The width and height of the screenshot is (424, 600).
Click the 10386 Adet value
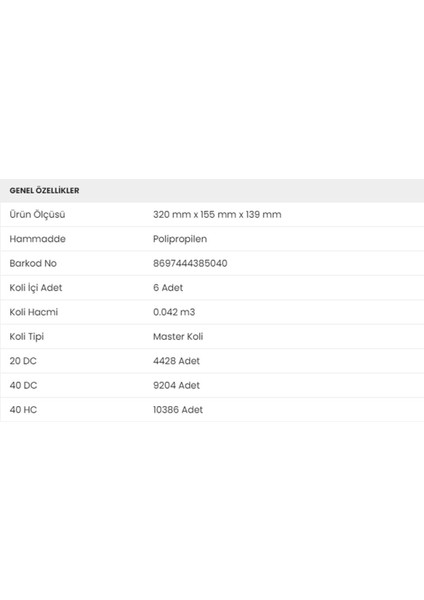coord(178,410)
